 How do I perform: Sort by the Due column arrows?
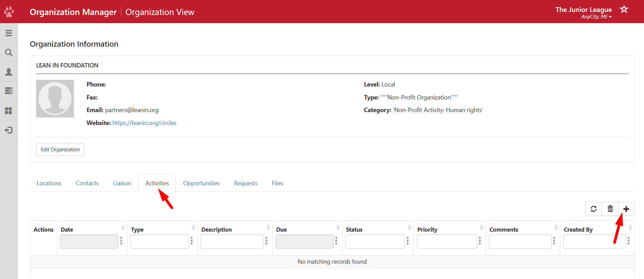click(338, 228)
